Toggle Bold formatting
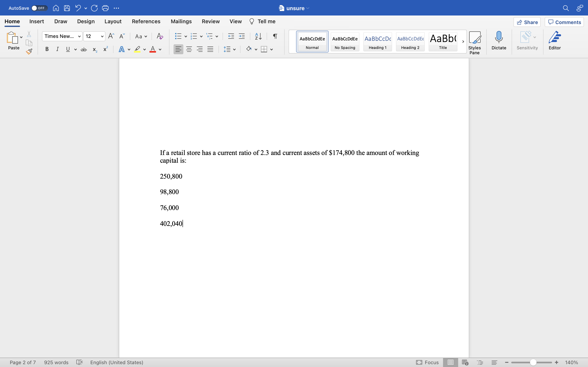Viewport: 588px width, 367px height. [47, 50]
